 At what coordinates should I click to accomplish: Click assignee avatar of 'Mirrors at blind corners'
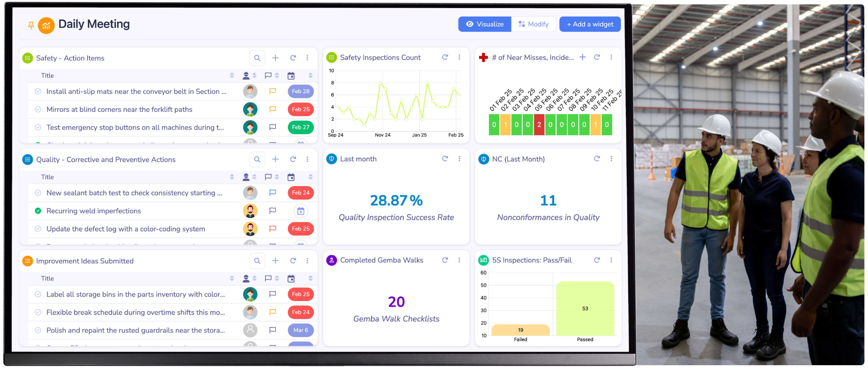pos(250,109)
